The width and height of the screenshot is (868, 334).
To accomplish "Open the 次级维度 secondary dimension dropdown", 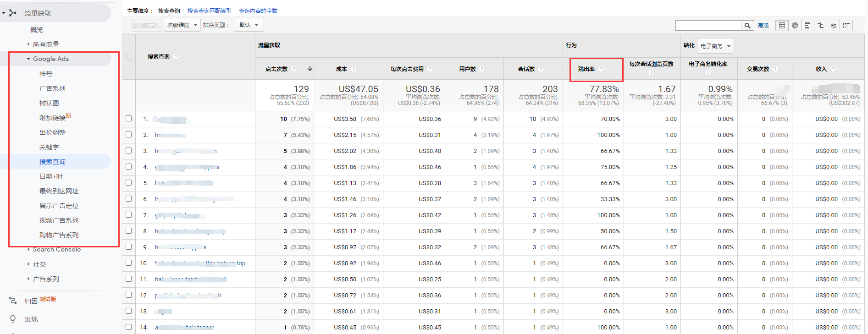I will (x=182, y=25).
